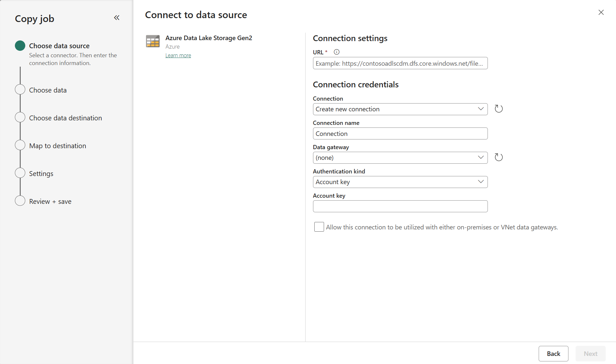Go to Map to destination step label
Screen dimensions: 616x364
58,146
